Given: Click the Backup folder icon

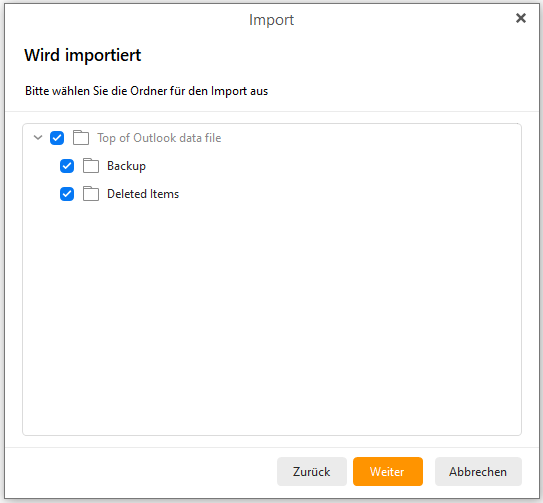Looking at the screenshot, I should tap(91, 166).
